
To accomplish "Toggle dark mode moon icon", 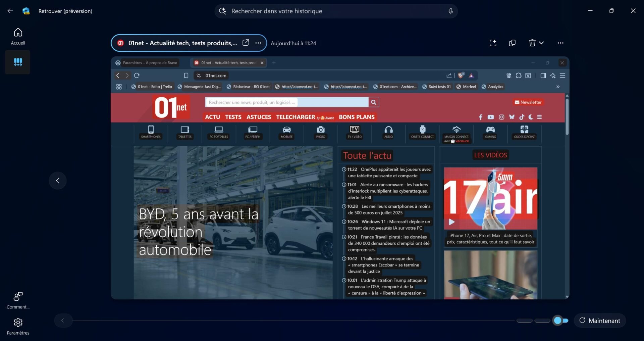I will point(530,117).
